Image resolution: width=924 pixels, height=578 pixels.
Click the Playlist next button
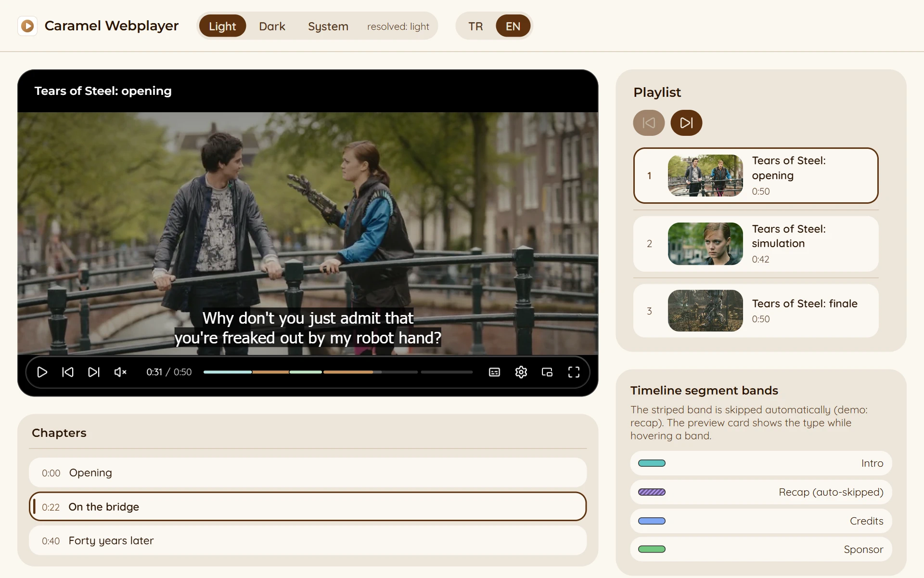click(686, 123)
